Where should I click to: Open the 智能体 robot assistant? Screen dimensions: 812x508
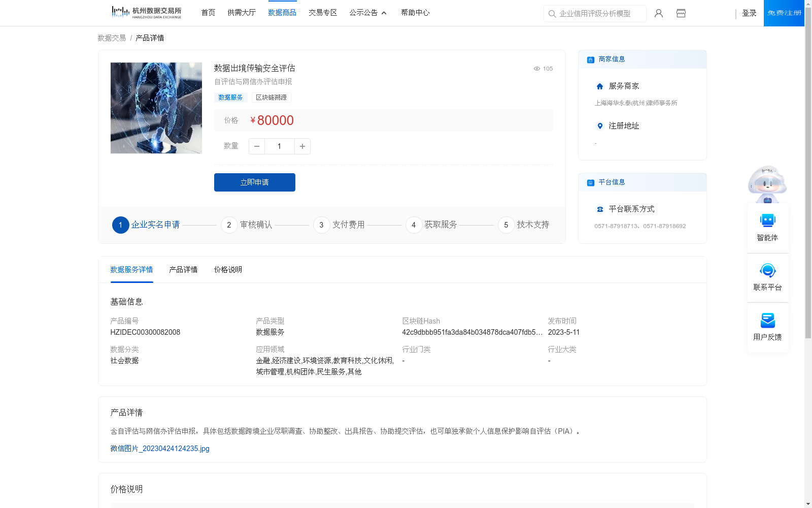767,228
